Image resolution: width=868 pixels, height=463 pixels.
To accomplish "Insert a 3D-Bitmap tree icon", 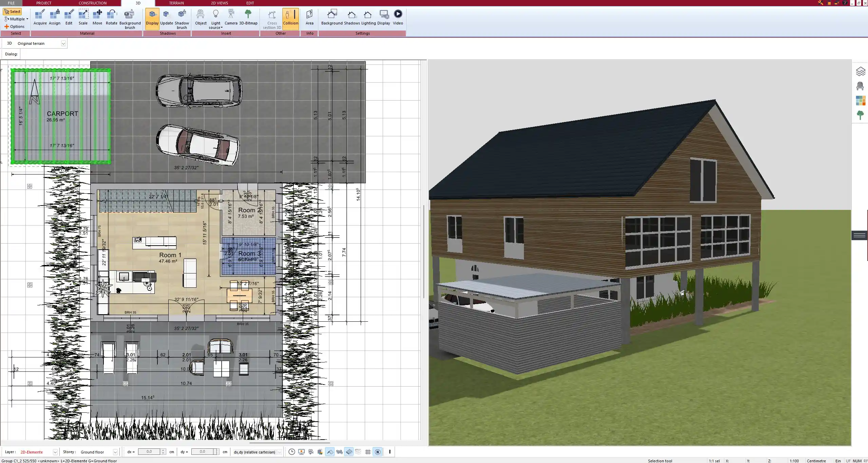I will coord(248,18).
